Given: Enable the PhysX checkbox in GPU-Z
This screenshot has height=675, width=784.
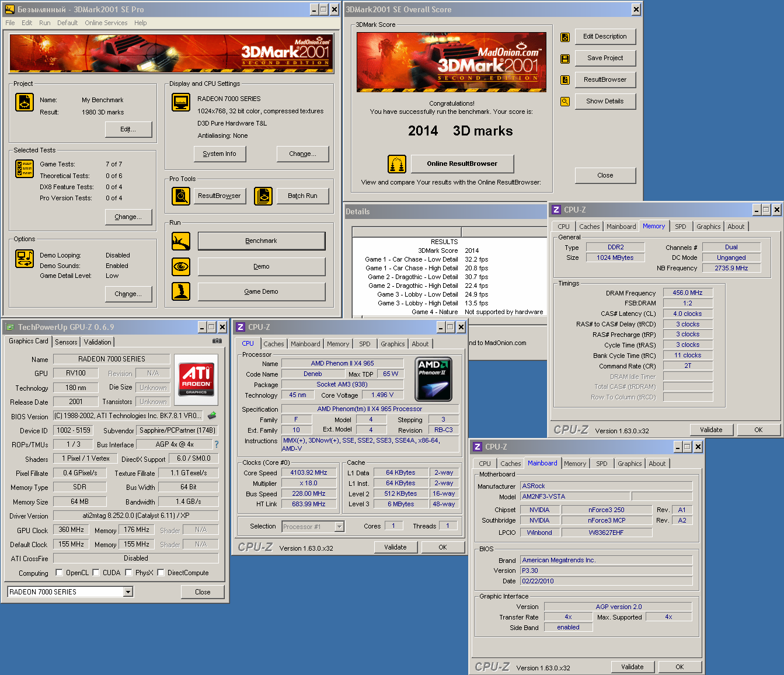Looking at the screenshot, I should [x=129, y=573].
